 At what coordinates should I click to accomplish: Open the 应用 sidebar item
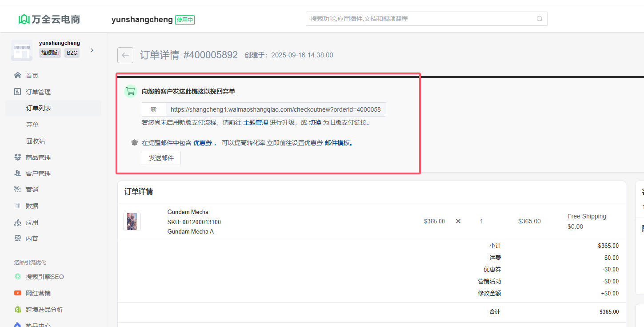[32, 222]
